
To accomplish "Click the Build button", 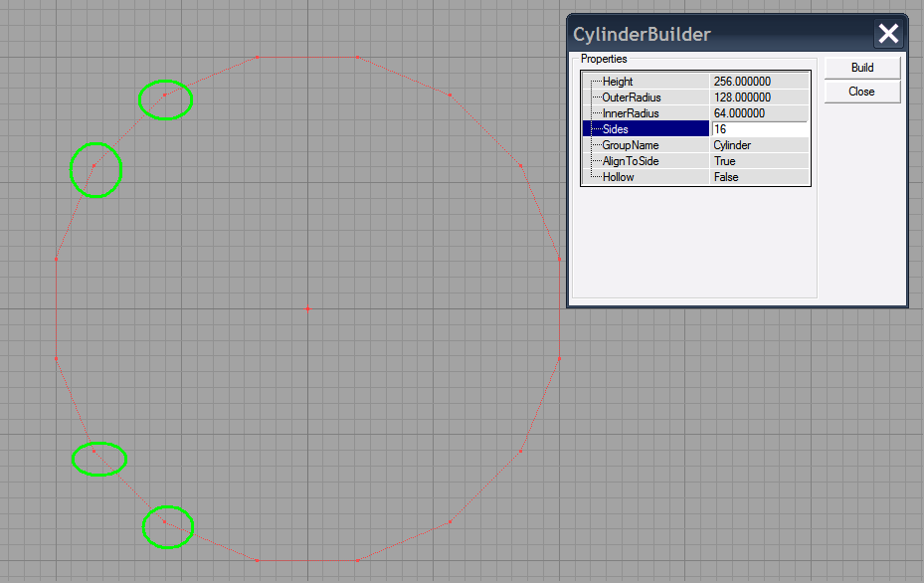I will (x=861, y=67).
